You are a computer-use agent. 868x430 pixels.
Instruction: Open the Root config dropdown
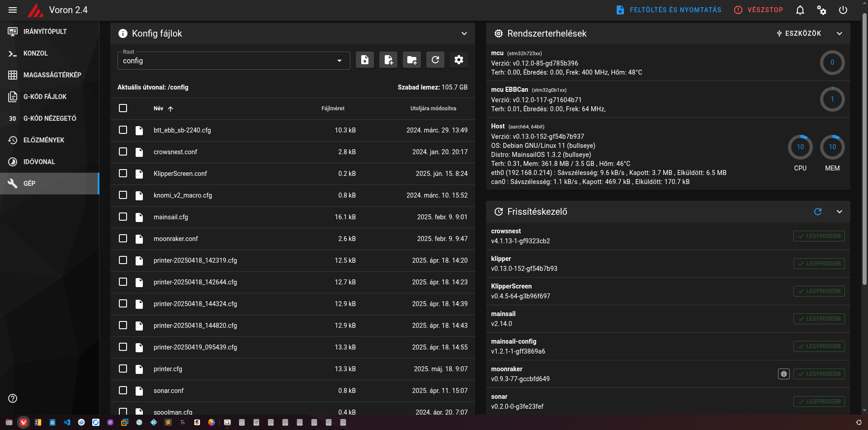[x=233, y=61]
